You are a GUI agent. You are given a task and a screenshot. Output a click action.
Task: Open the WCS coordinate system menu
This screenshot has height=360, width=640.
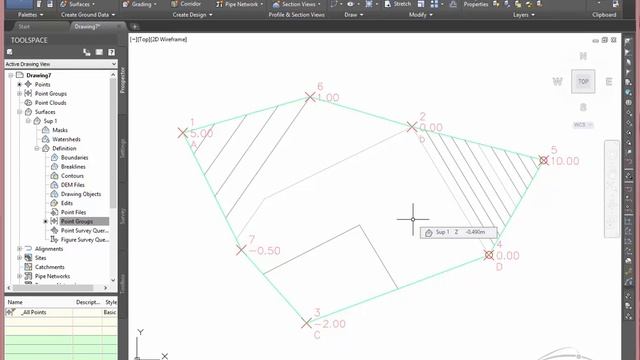pyautogui.click(x=583, y=125)
